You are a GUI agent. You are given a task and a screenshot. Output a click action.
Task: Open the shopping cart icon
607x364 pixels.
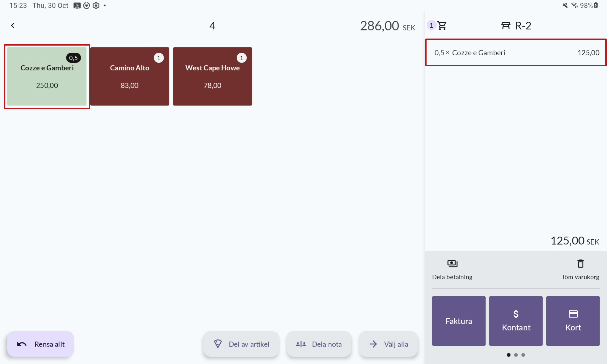(x=442, y=25)
